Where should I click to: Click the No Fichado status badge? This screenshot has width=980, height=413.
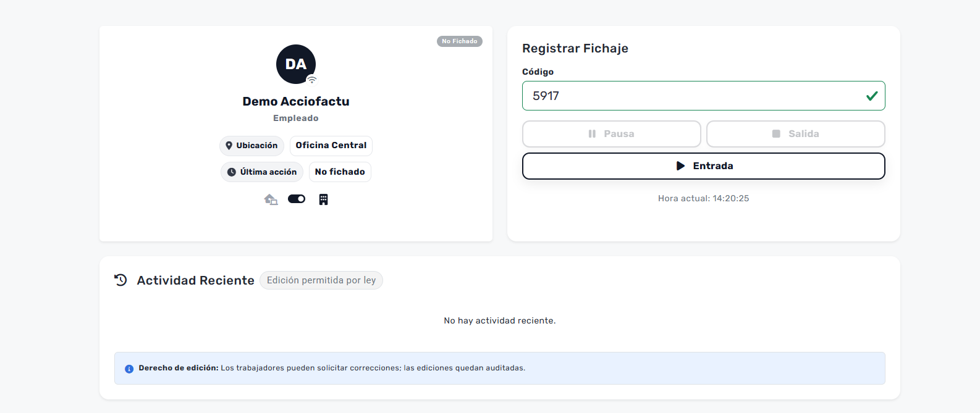459,41
